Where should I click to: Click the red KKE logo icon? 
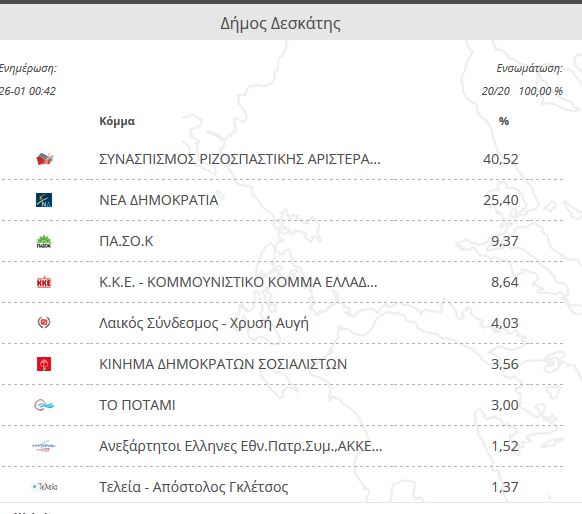(x=44, y=282)
